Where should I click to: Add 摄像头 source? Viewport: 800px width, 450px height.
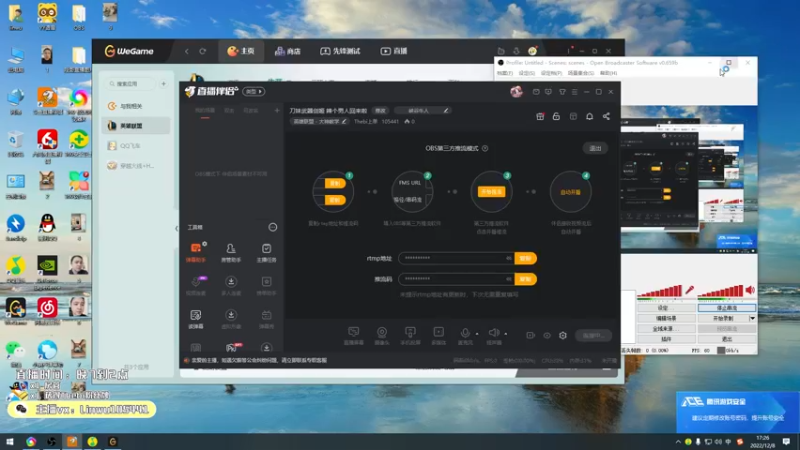tap(382, 336)
